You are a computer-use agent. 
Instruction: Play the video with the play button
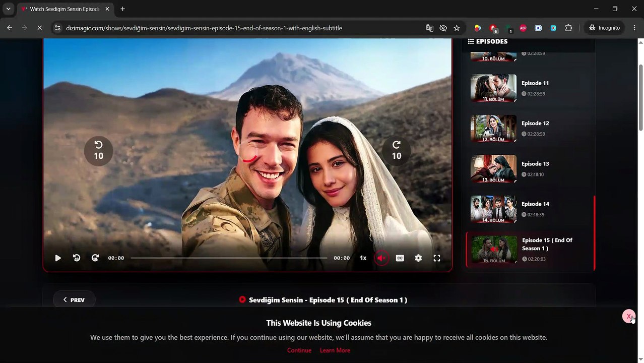58,258
